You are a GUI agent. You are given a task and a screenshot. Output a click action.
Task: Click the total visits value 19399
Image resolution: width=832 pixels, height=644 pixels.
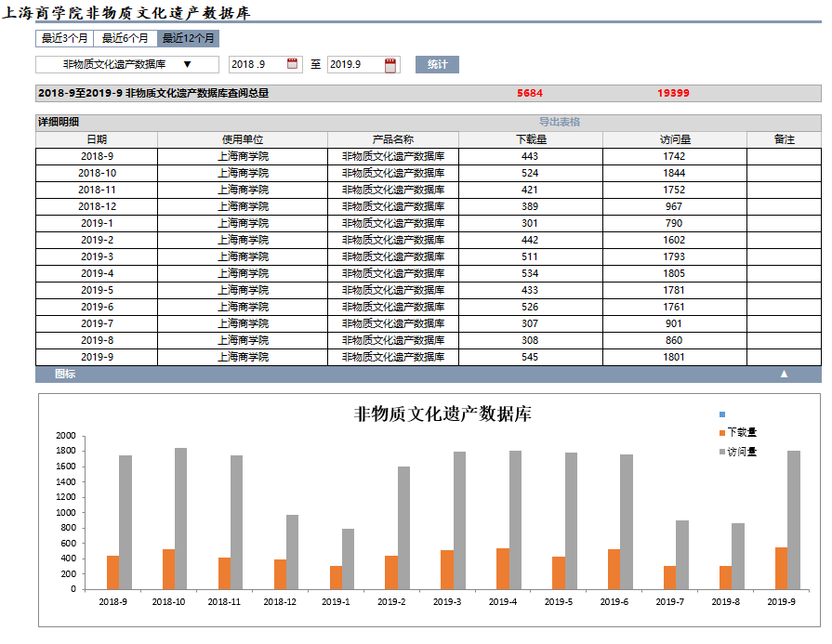click(673, 93)
